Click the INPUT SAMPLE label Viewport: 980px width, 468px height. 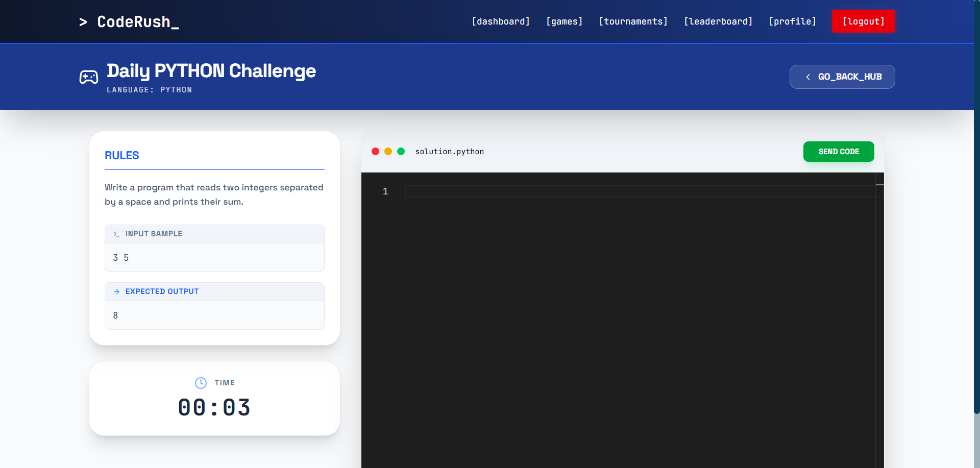(x=154, y=234)
